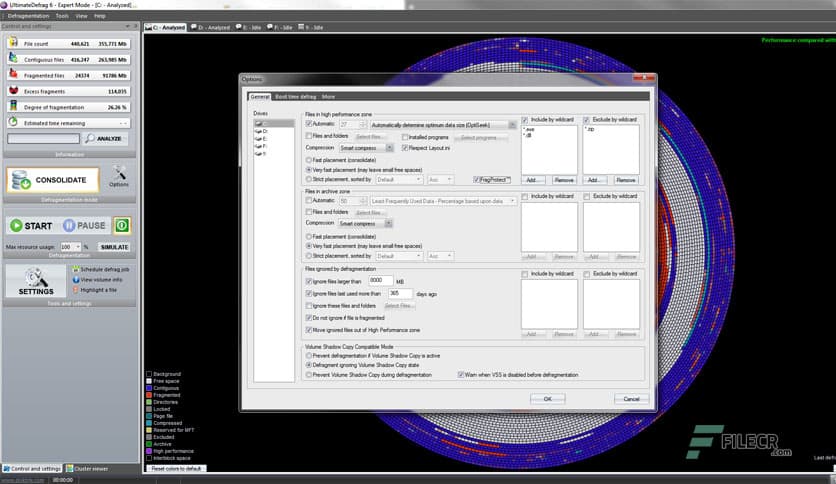836x484 pixels.
Task: Click the UltimateDefrag title bar icon
Action: (x=4, y=4)
